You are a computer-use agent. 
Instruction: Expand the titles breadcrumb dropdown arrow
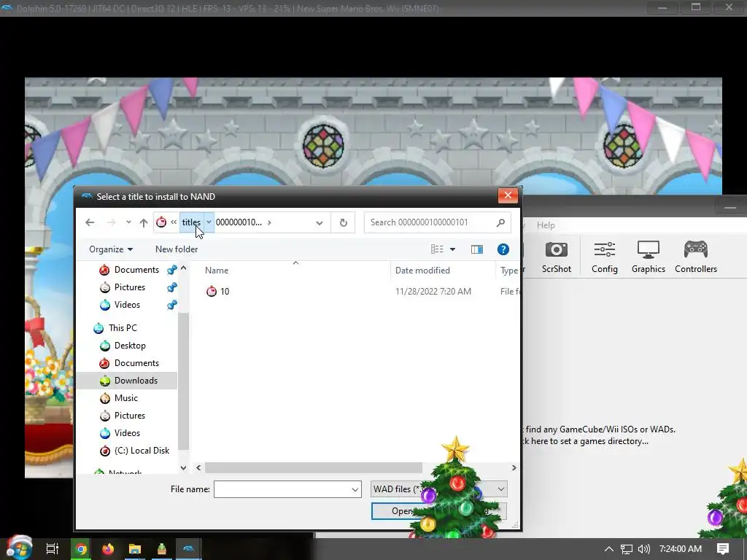(209, 222)
